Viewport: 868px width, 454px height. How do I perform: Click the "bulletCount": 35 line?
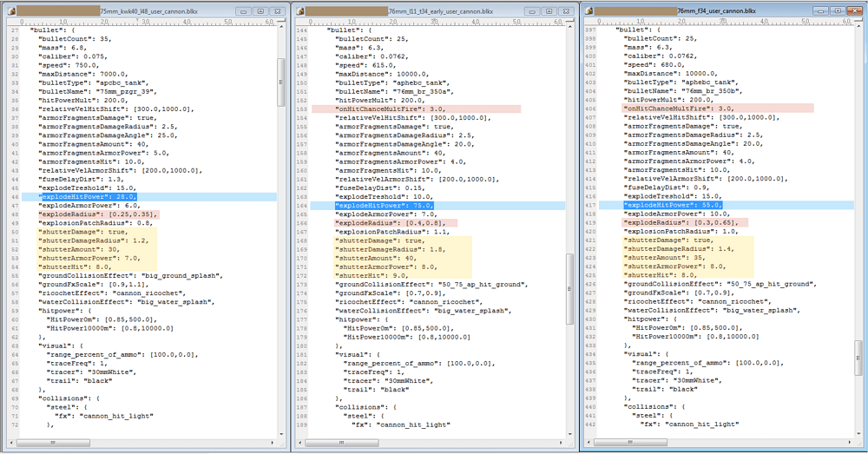75,39
